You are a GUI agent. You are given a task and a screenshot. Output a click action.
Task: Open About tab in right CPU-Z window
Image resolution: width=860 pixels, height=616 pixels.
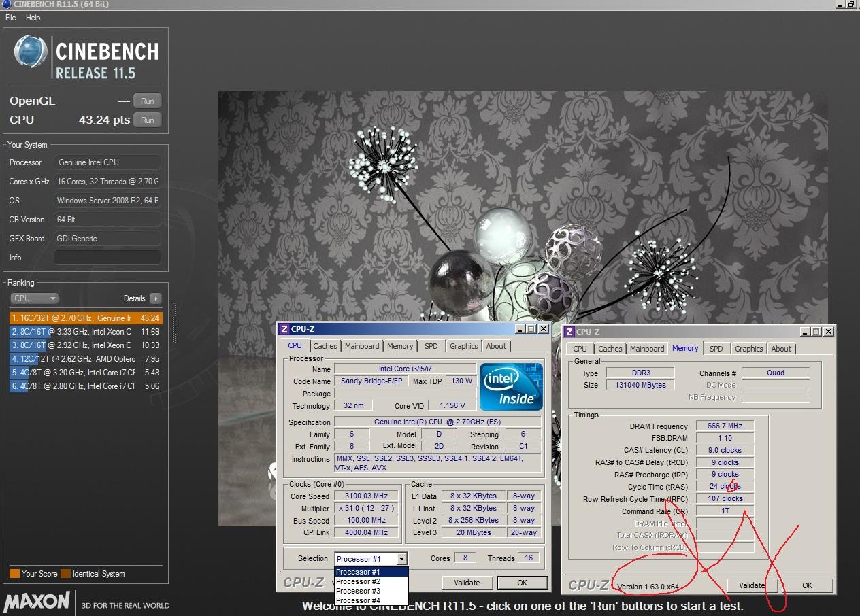click(x=781, y=349)
